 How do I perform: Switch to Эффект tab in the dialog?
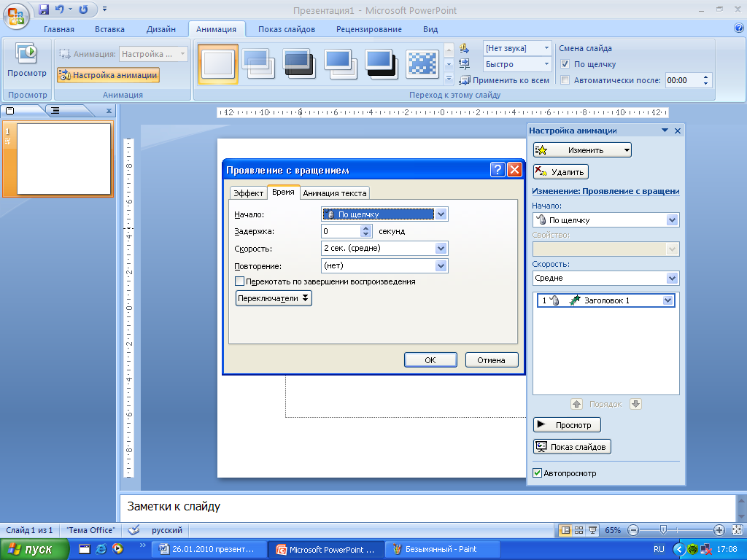pyautogui.click(x=248, y=192)
